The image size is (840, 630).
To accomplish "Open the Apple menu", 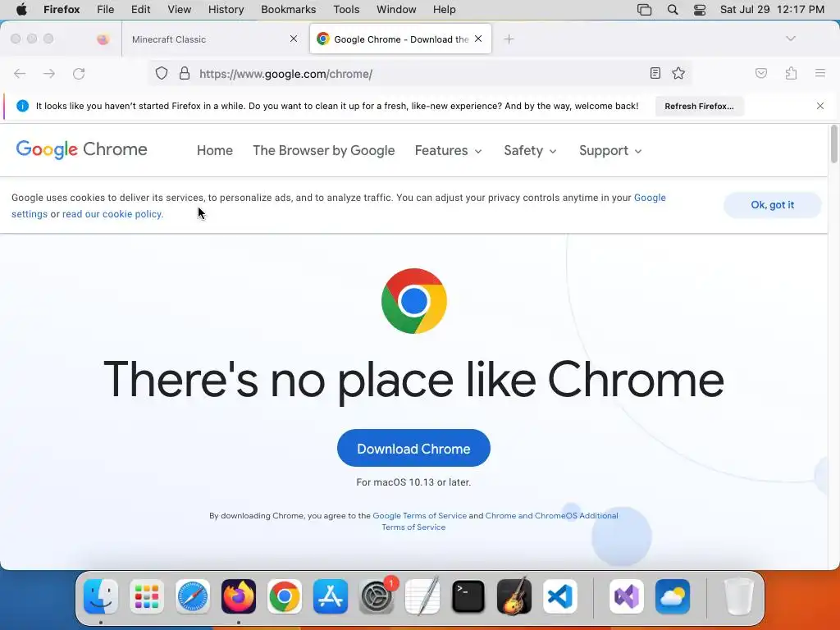I will pos(21,10).
